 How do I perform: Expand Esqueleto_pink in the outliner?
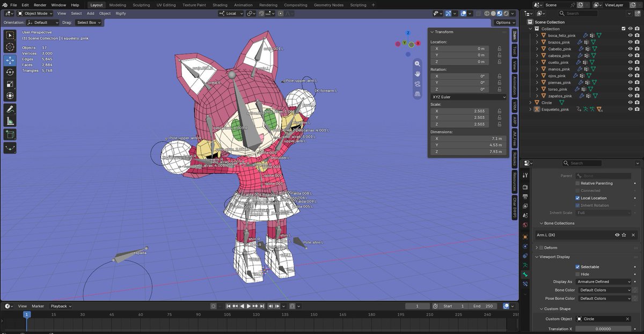(x=531, y=109)
